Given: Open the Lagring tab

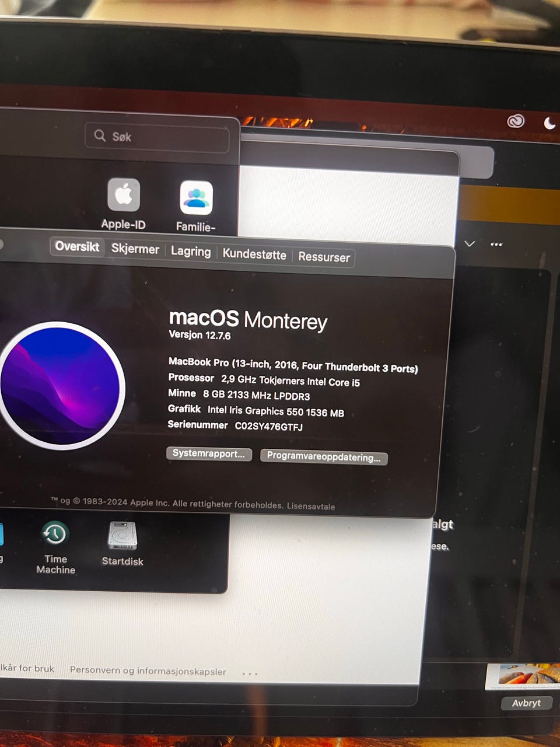Looking at the screenshot, I should (x=191, y=252).
